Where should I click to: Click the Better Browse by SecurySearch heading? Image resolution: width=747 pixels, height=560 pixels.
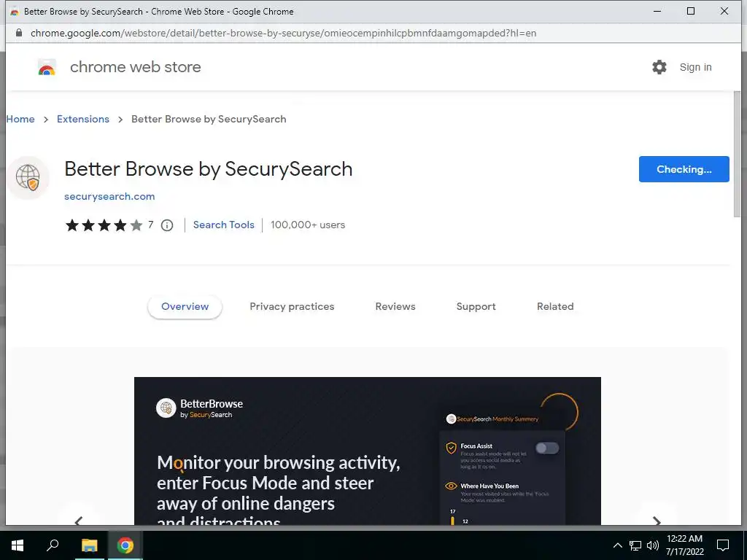[x=208, y=169]
